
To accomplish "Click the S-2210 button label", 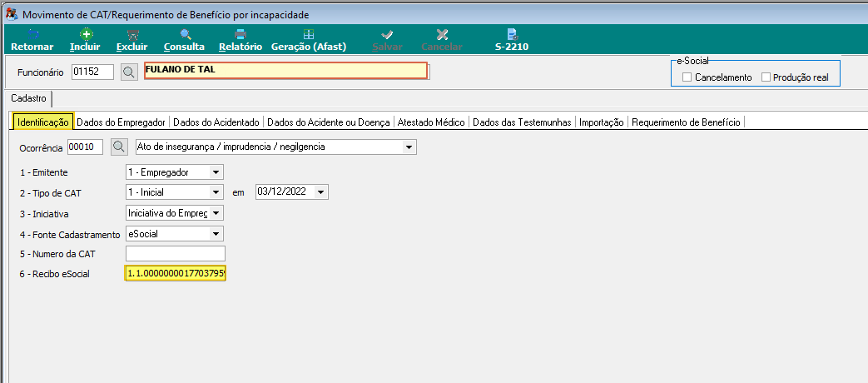I will coord(512,47).
